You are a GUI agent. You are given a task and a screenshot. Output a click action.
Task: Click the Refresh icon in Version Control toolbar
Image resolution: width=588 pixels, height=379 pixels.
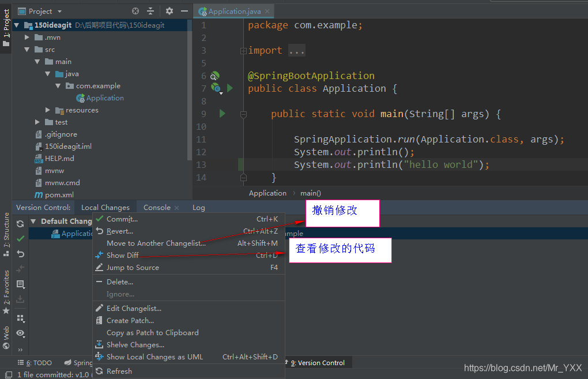tap(20, 224)
